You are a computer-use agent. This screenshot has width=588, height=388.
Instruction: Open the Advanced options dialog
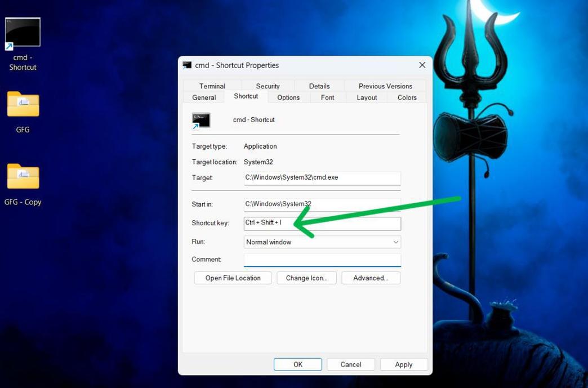[371, 278]
